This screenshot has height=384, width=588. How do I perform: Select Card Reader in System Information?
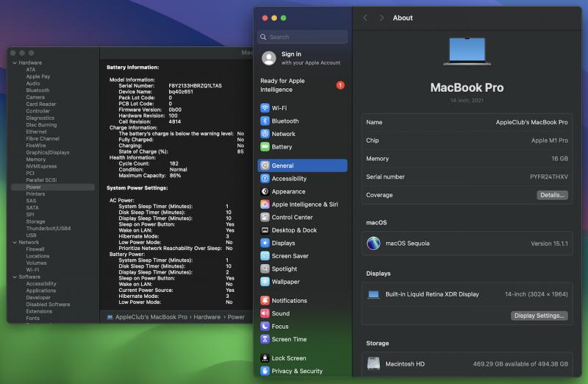(x=41, y=104)
